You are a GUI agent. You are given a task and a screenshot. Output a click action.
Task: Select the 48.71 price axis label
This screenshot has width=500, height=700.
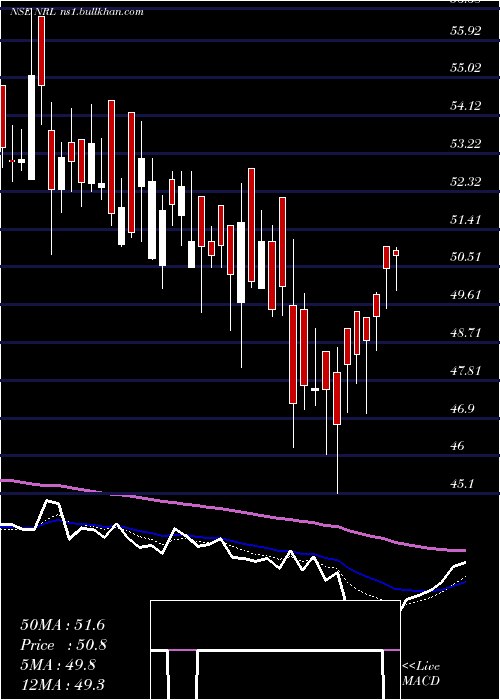[466, 333]
